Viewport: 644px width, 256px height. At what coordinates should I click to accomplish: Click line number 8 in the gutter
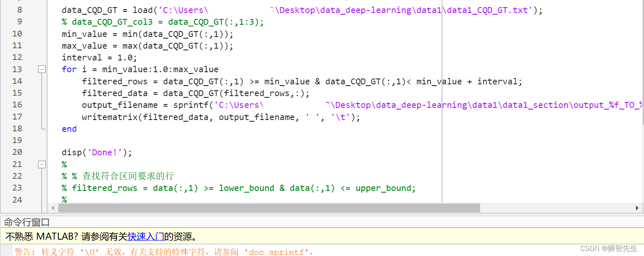pos(20,10)
